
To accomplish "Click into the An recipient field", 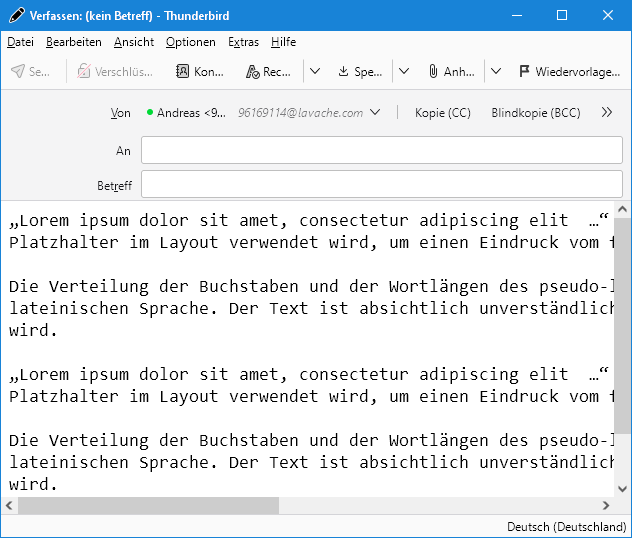I will [x=382, y=150].
